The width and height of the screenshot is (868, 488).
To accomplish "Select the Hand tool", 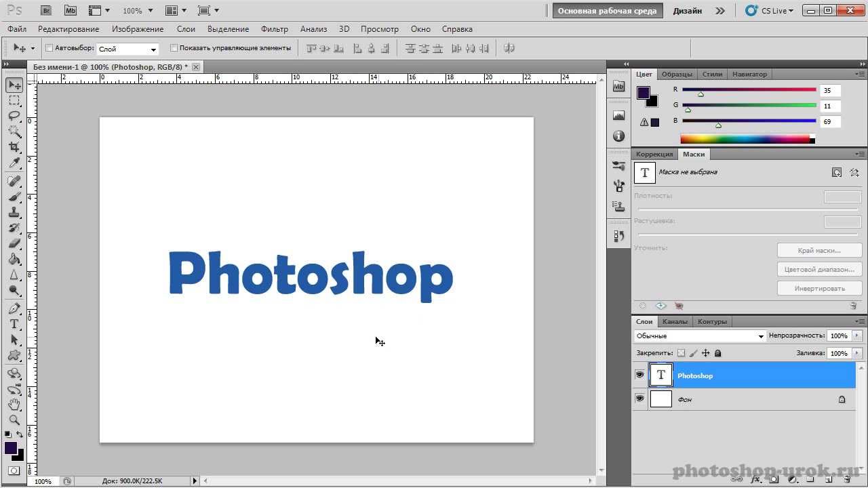I will coord(14,405).
